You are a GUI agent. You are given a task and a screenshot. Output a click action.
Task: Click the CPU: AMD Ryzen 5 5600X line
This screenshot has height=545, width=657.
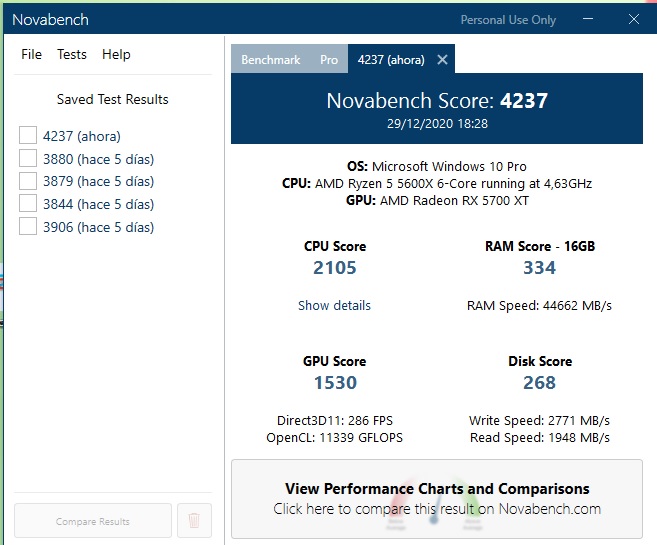click(x=437, y=184)
